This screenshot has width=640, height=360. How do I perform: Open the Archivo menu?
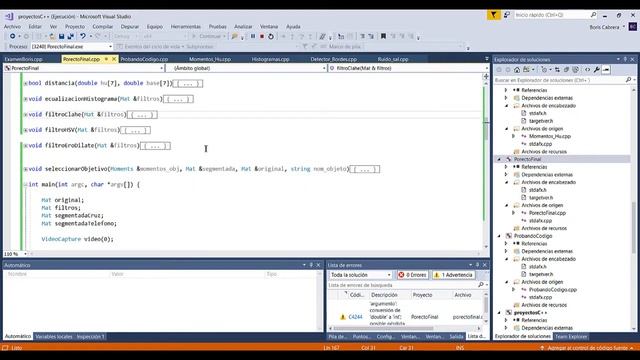pos(12,27)
